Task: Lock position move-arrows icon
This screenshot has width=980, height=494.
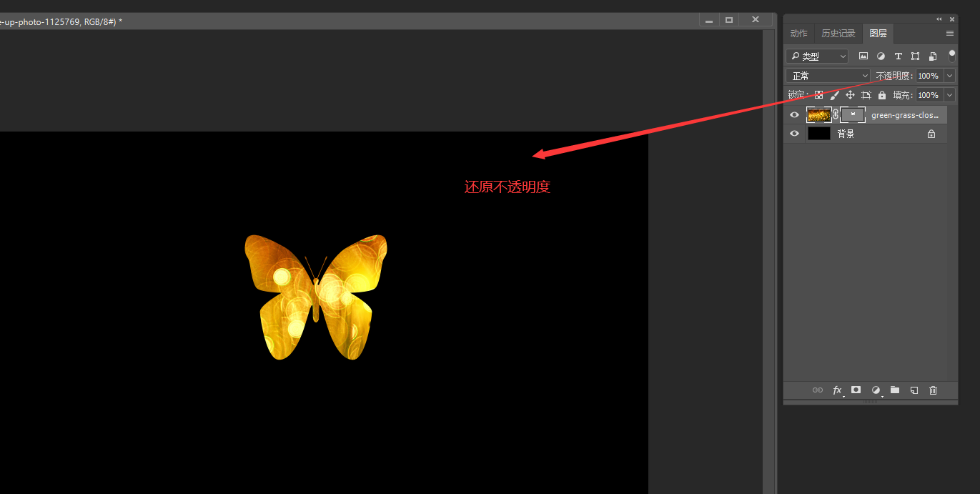Action: pos(851,95)
